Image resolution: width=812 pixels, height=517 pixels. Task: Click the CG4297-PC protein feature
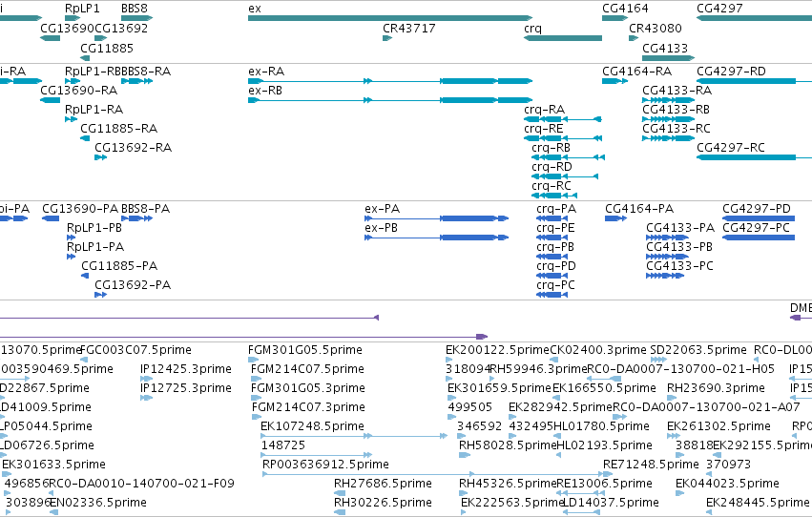coord(759,238)
